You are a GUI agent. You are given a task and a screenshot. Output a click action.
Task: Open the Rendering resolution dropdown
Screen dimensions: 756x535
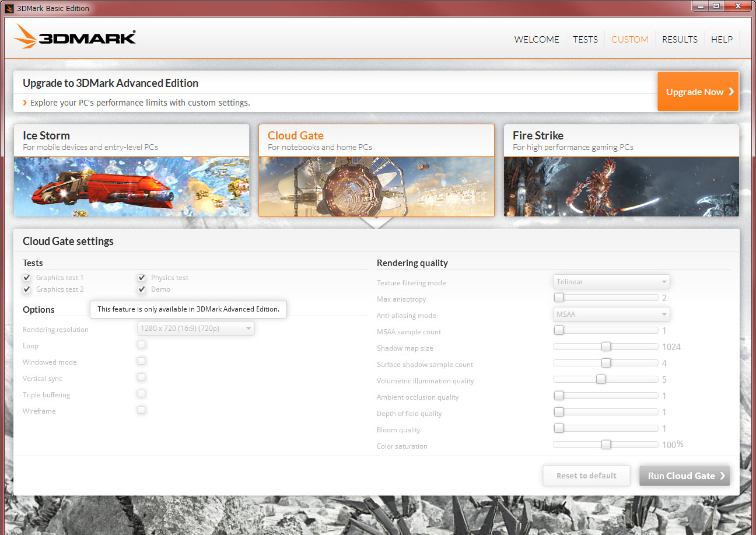(196, 328)
